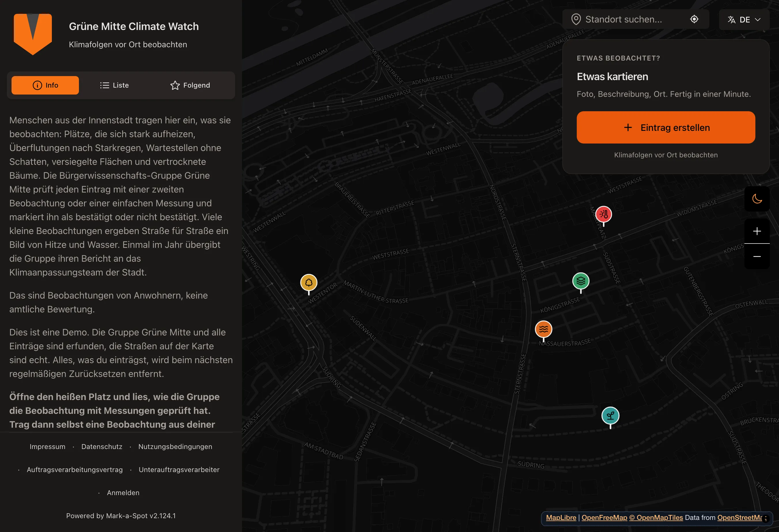Toggle dark mode with the moon button
The image size is (779, 532).
(757, 199)
